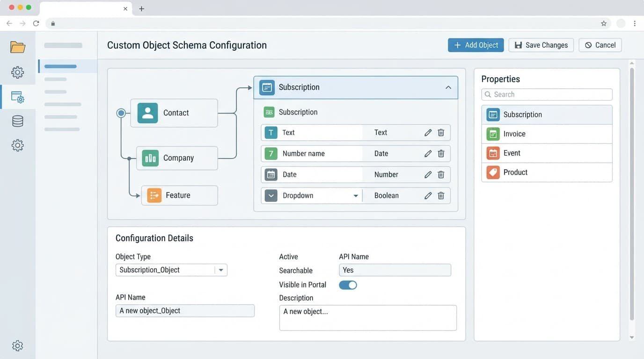Click the browser bookmark star icon
The height and width of the screenshot is (359, 644).
coord(604,23)
